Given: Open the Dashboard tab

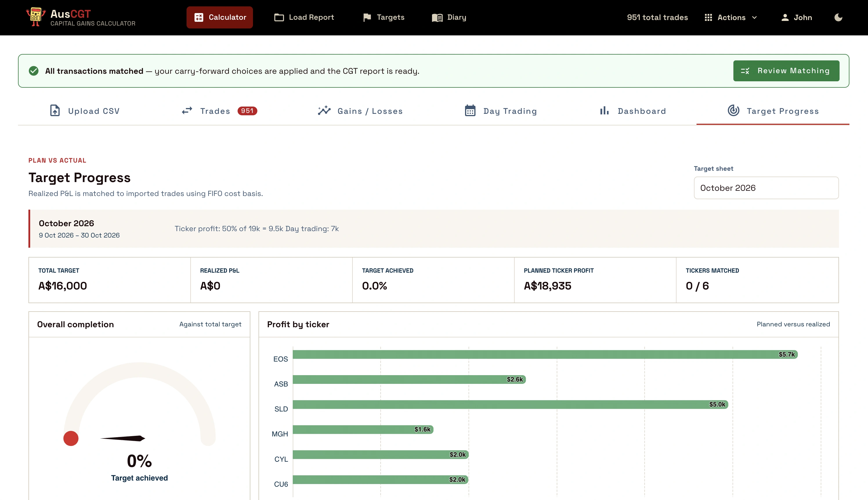Looking at the screenshot, I should tap(633, 111).
